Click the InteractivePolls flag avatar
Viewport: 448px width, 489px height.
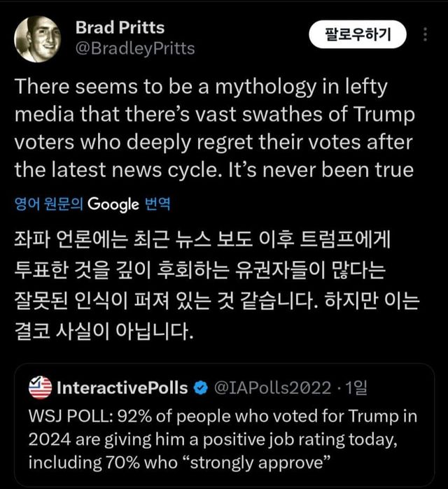point(41,387)
